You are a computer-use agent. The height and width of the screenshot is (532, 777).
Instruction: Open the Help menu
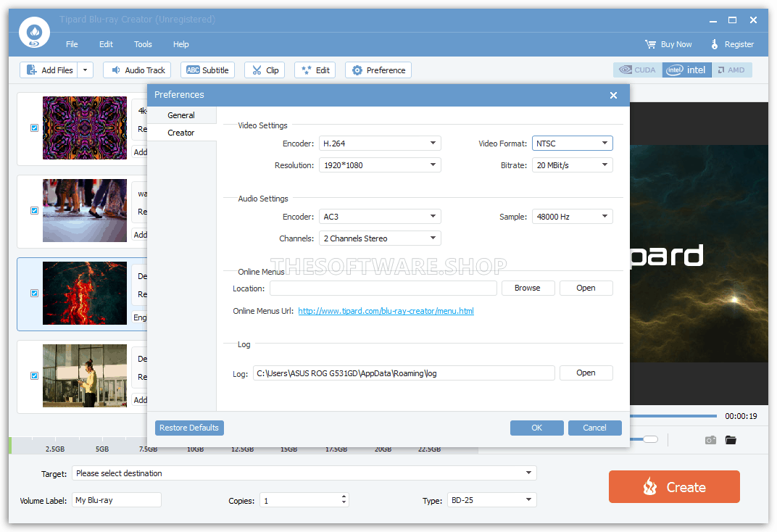(181, 44)
